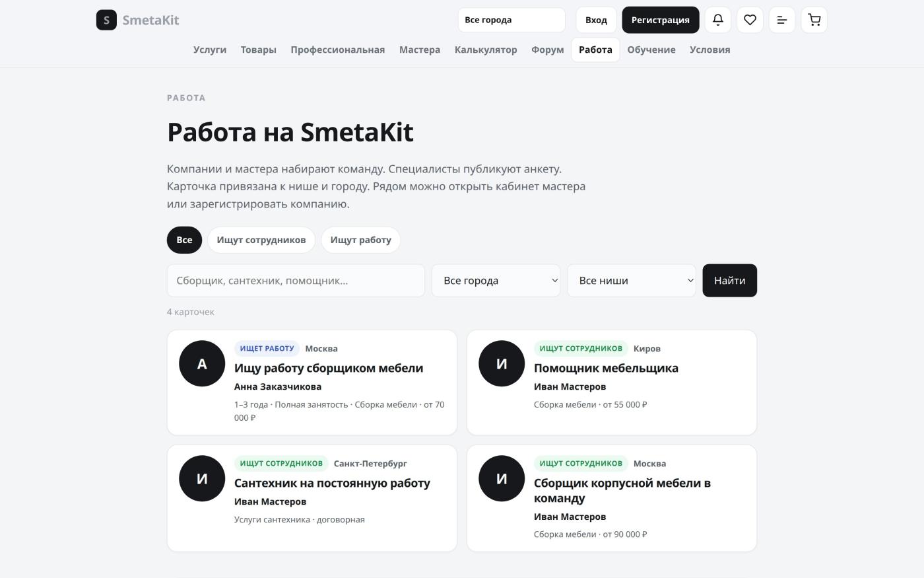Open the Мастера section
The height and width of the screenshot is (578, 924).
[420, 50]
